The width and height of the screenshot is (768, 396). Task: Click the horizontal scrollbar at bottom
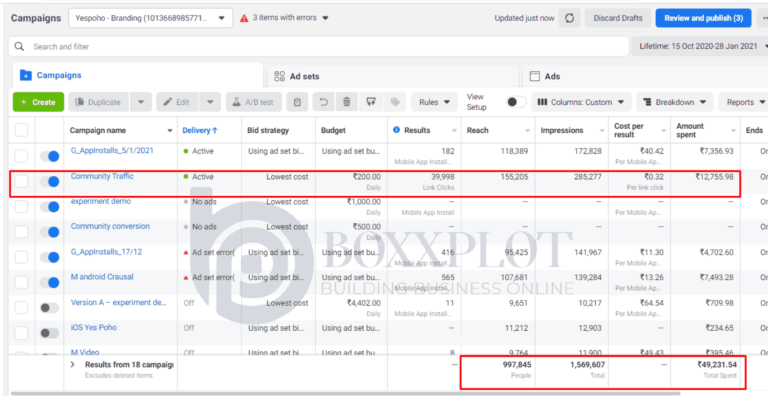tap(345, 394)
